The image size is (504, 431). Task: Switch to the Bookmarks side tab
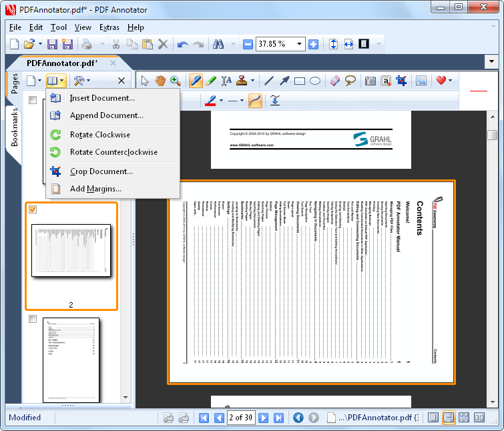coord(15,127)
